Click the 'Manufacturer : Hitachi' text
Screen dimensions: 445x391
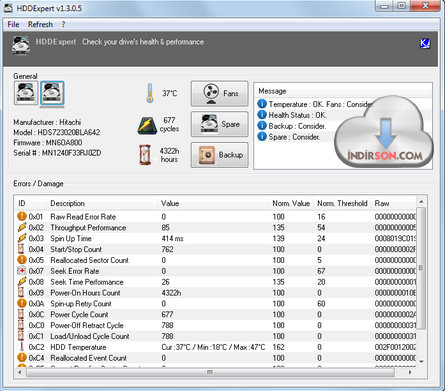[x=47, y=122]
